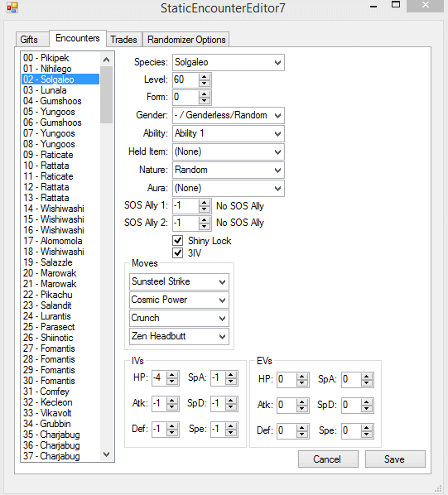Image resolution: width=448 pixels, height=495 pixels.
Task: Decrease the Spe EV value
Action: click(x=367, y=435)
